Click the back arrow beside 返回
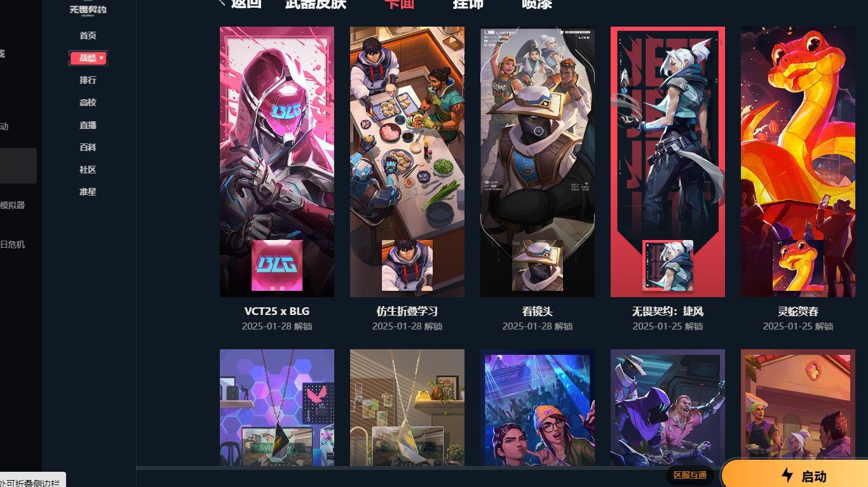 click(x=222, y=3)
